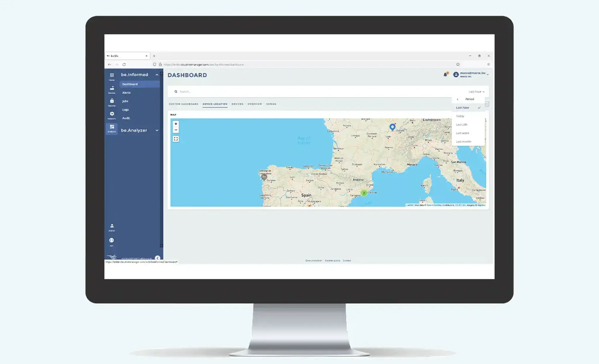
Task: Open the Data protection footer link
Action: click(314, 260)
